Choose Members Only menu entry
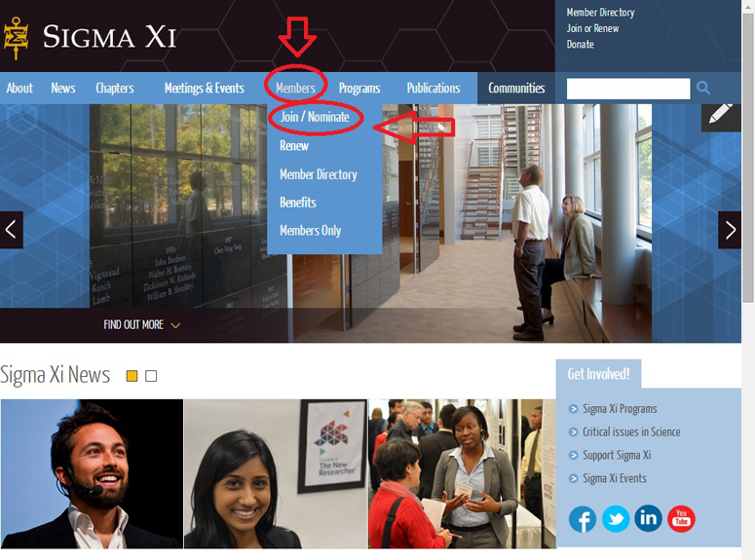This screenshot has width=755, height=560. coord(311,231)
